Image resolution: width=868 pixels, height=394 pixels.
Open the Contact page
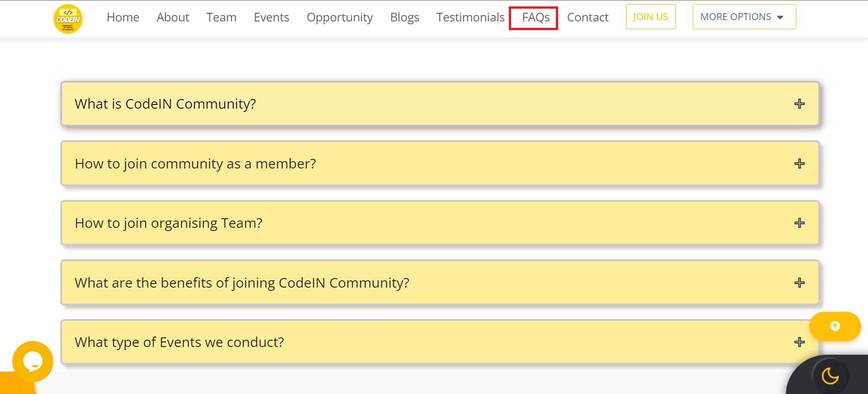(587, 17)
